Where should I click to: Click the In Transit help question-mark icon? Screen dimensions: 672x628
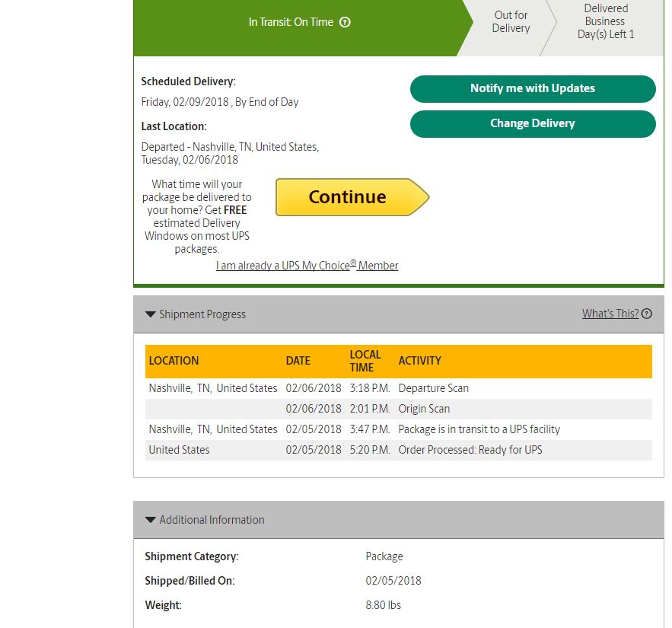point(345,22)
